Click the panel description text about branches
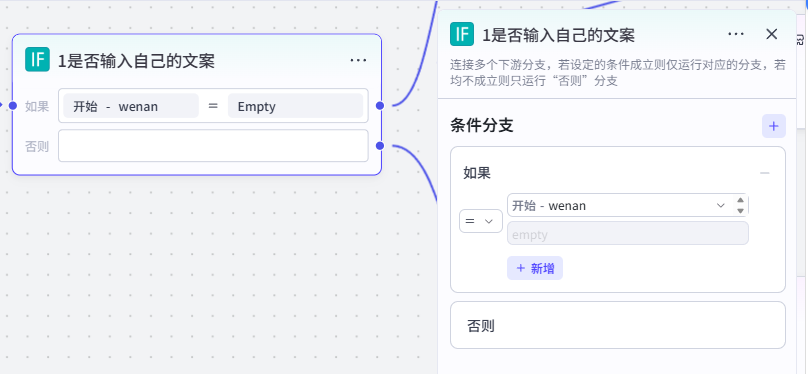 point(618,73)
